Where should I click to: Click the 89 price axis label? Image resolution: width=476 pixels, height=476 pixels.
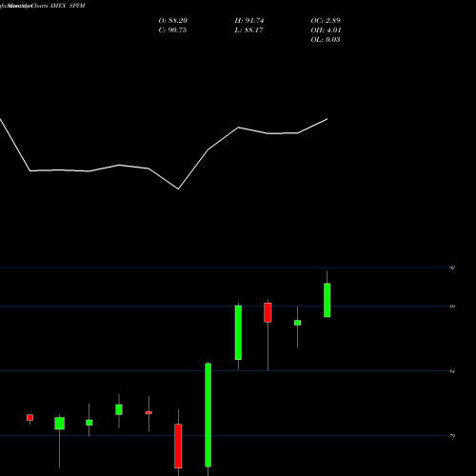pyautogui.click(x=452, y=307)
